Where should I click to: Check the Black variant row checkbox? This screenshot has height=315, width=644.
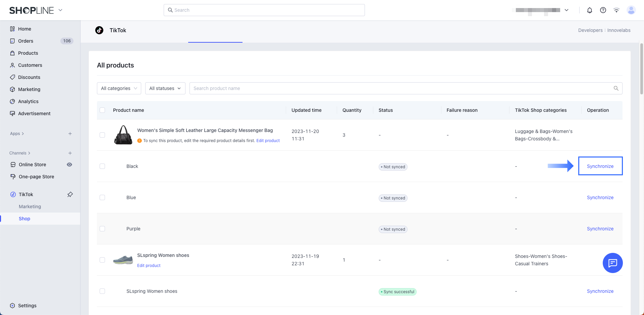[102, 166]
